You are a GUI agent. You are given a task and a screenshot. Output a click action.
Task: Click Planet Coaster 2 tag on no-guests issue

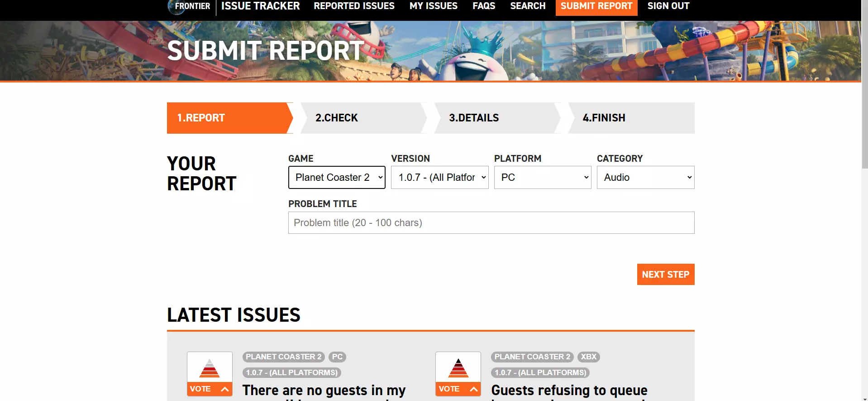(284, 357)
